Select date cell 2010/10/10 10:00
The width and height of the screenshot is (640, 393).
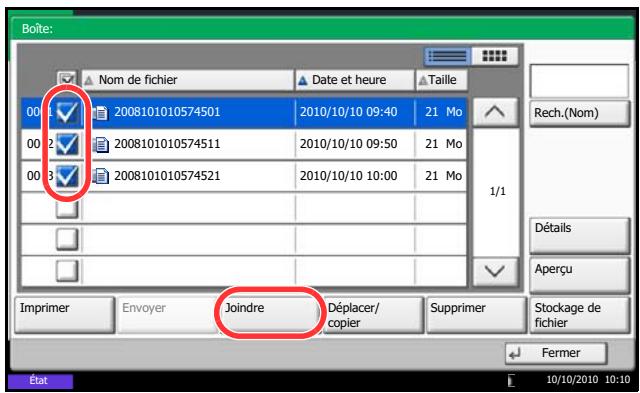pyautogui.click(x=349, y=175)
